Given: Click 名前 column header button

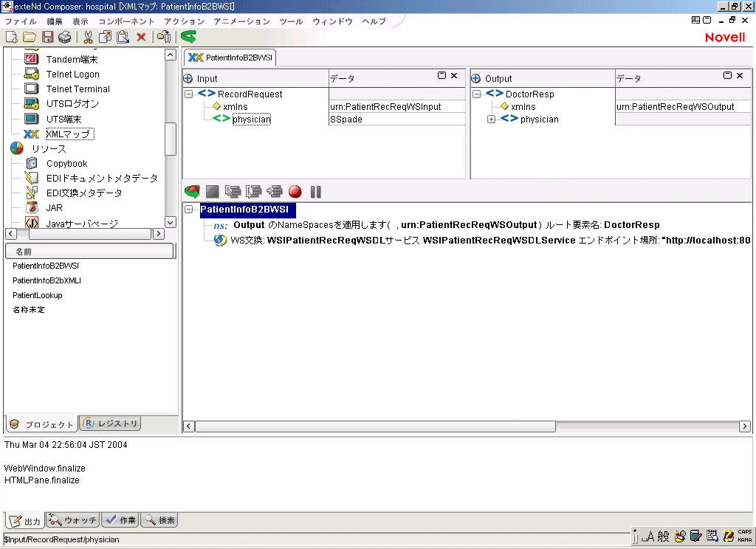Looking at the screenshot, I should click(x=89, y=251).
